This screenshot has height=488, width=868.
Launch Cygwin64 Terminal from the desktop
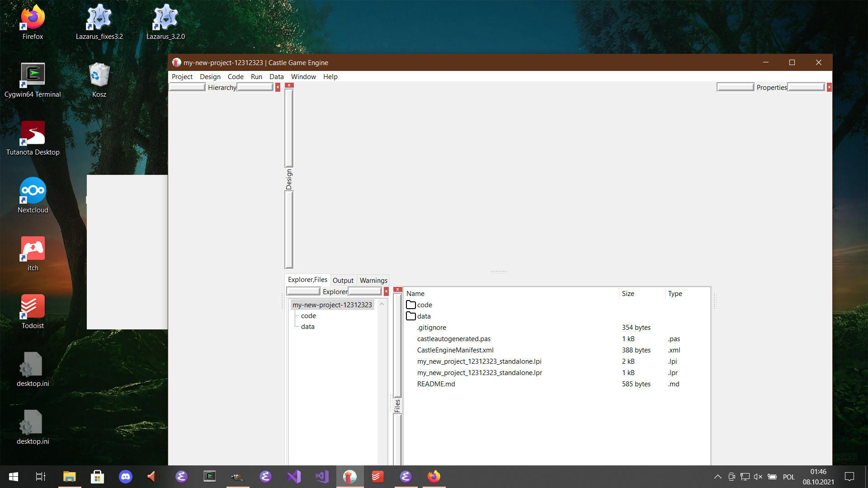click(x=32, y=75)
